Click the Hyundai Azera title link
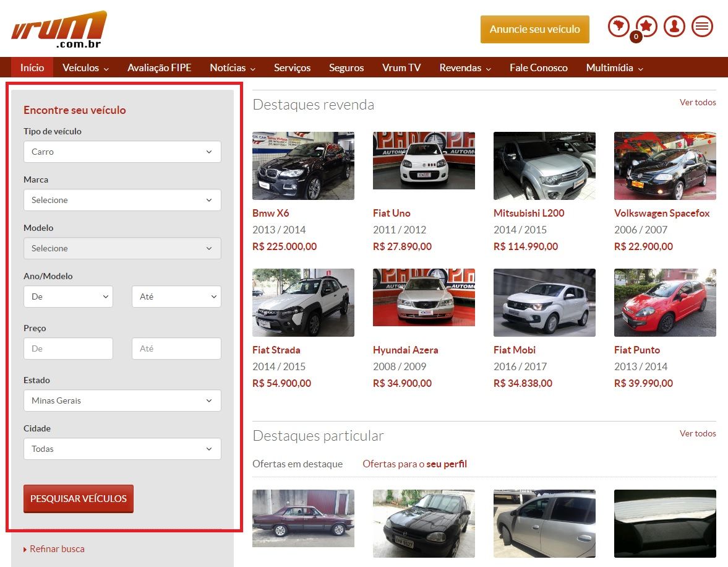Viewport: 728px width, 567px height. (x=405, y=350)
